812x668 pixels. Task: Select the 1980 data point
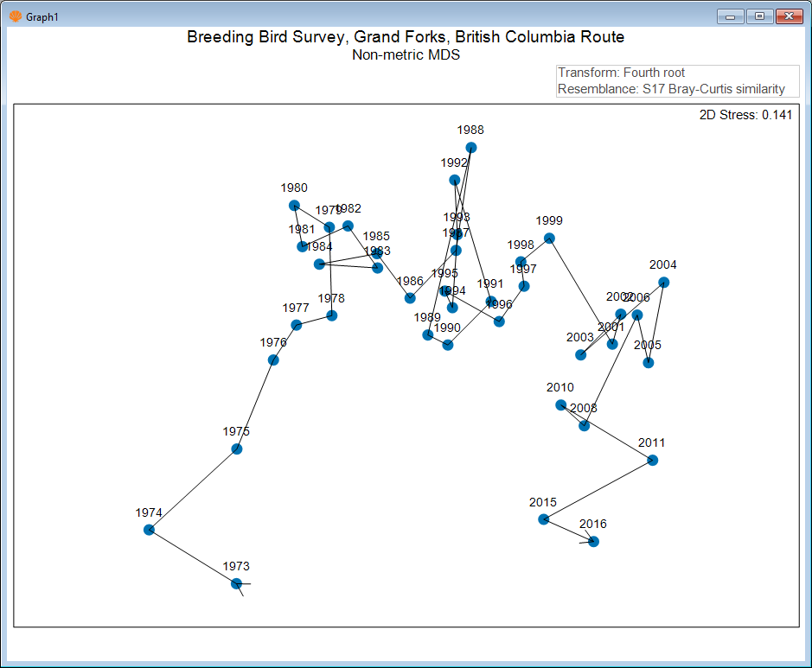pyautogui.click(x=294, y=206)
